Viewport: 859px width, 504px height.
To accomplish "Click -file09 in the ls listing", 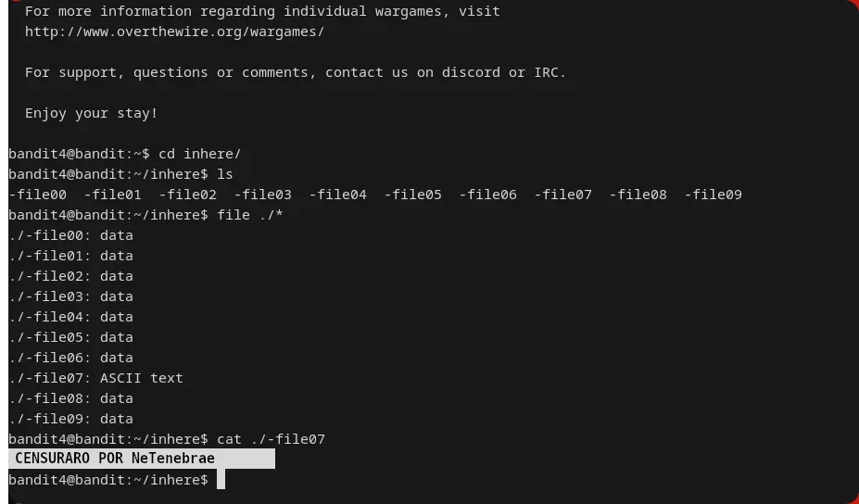I will click(x=713, y=195).
